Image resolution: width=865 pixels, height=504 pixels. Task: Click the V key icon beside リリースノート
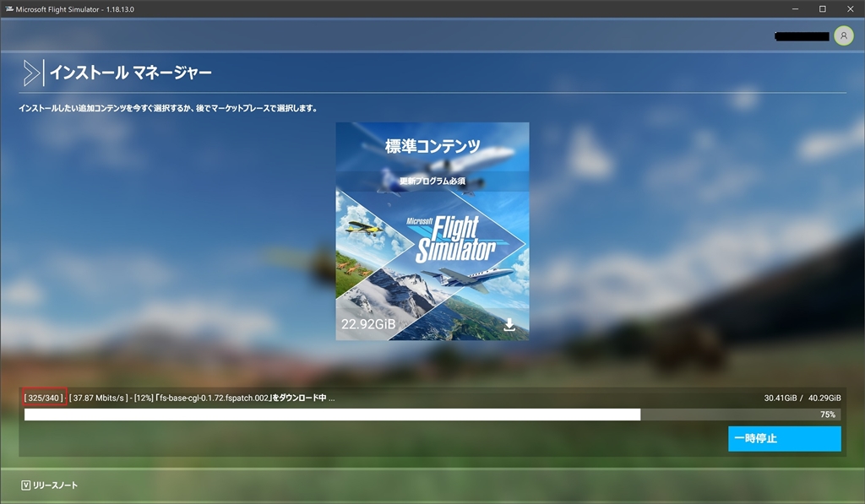[26, 485]
